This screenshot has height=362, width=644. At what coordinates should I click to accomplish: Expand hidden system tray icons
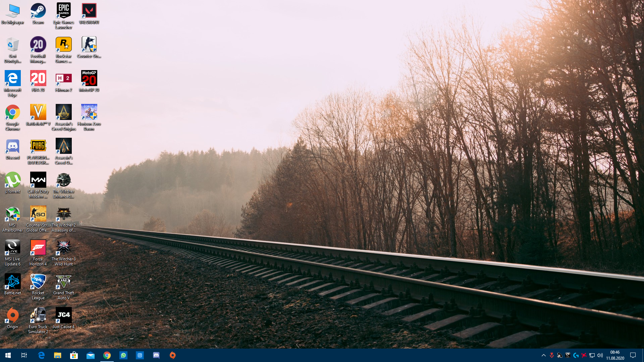coord(543,355)
